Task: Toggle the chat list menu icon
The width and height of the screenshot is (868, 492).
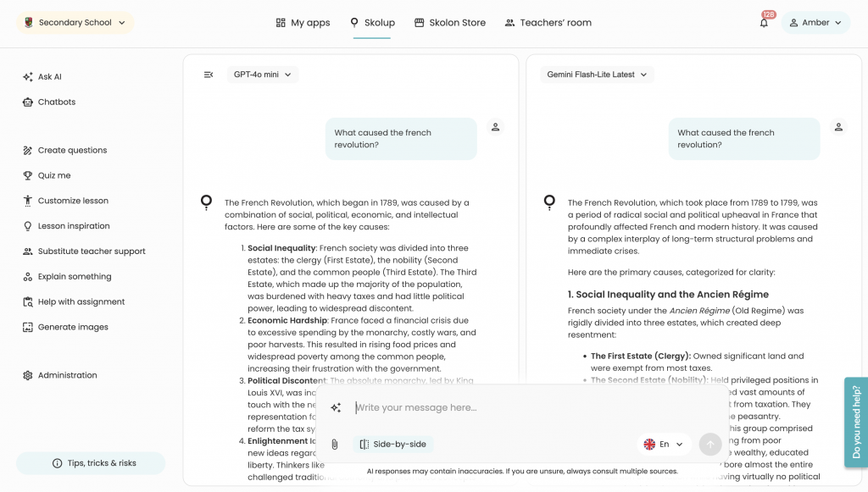Action: 209,75
